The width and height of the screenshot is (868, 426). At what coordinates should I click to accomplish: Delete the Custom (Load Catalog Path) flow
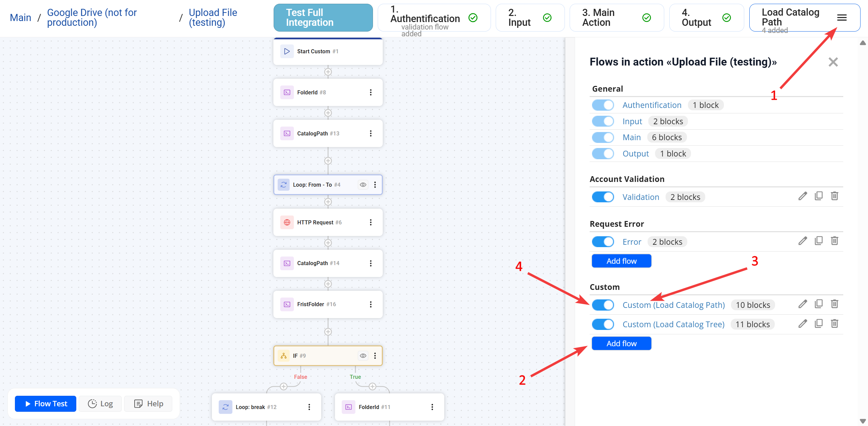tap(835, 304)
